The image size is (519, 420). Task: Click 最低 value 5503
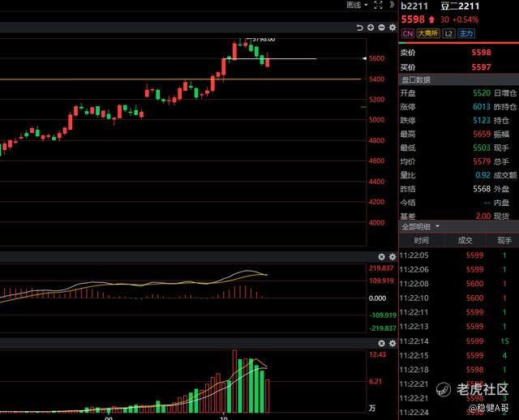[x=481, y=148]
